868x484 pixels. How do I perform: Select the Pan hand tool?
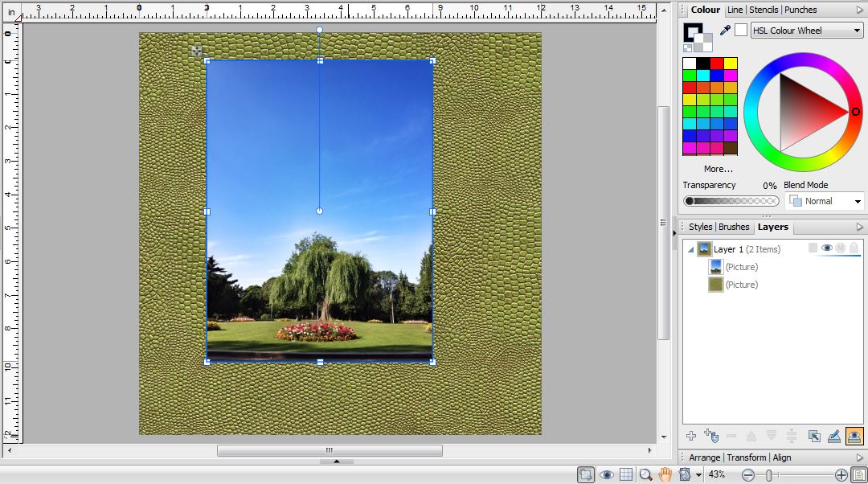tap(665, 475)
